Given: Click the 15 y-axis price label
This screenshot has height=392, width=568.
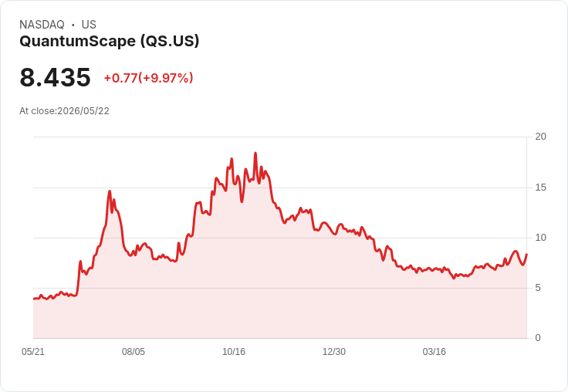Looking at the screenshot, I should coord(541,188).
